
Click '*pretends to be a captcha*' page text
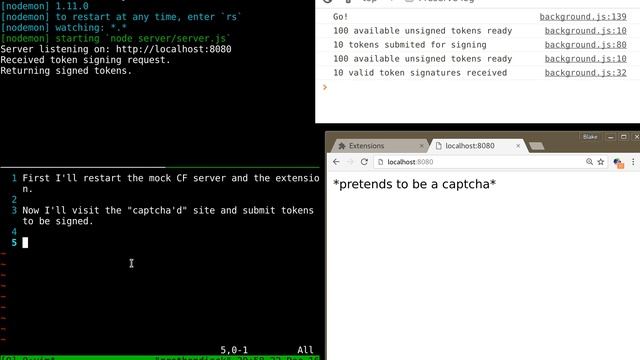(x=414, y=184)
